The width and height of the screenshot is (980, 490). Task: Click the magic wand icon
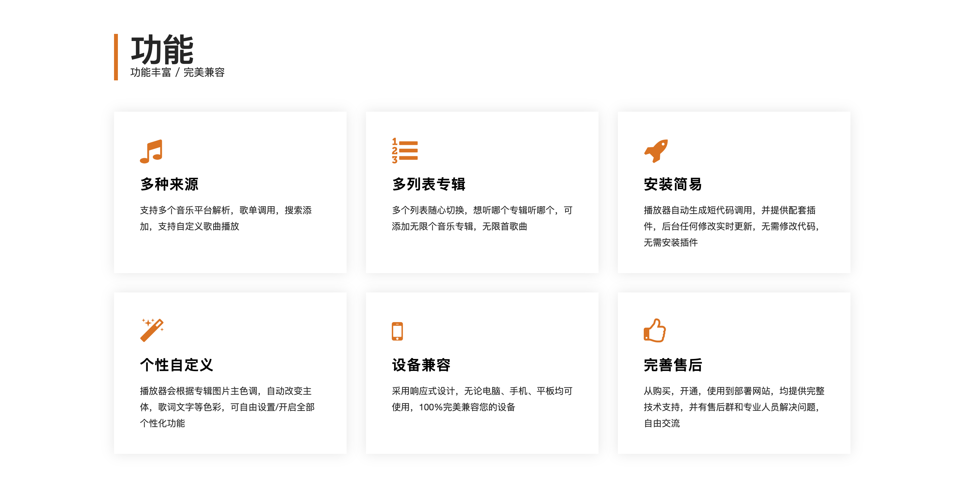click(152, 330)
